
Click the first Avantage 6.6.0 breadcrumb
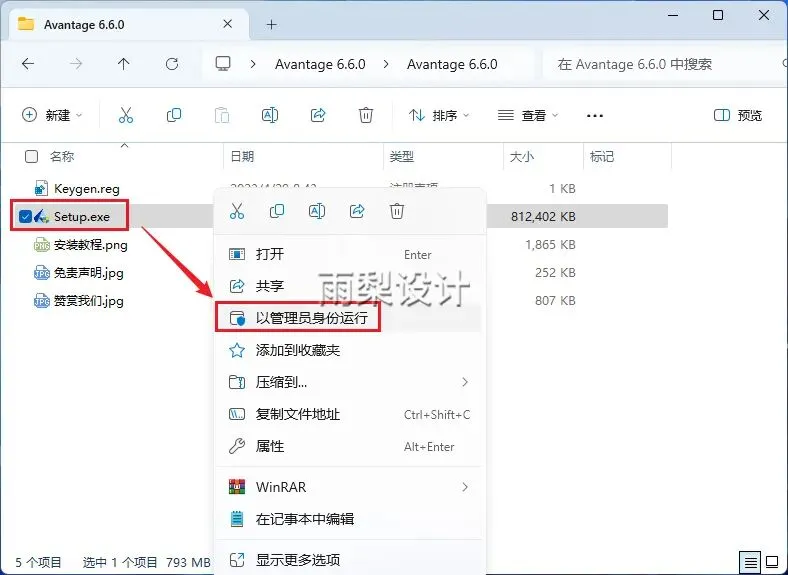(x=320, y=64)
